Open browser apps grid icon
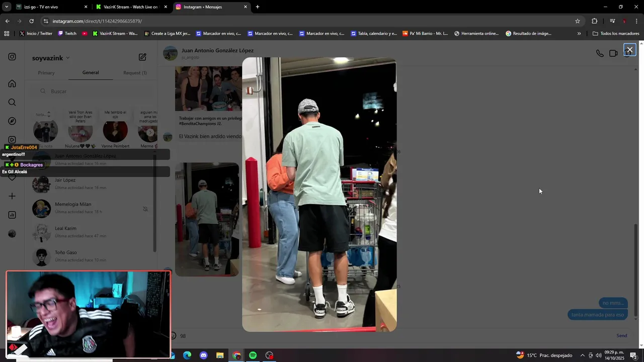The width and height of the screenshot is (644, 362). click(x=7, y=34)
